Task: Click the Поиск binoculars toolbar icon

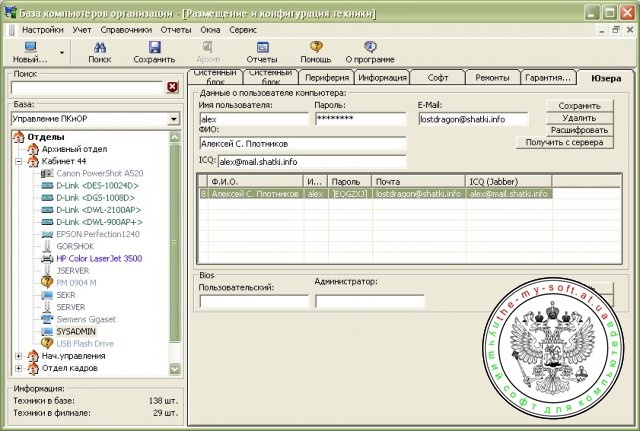Action: click(99, 47)
